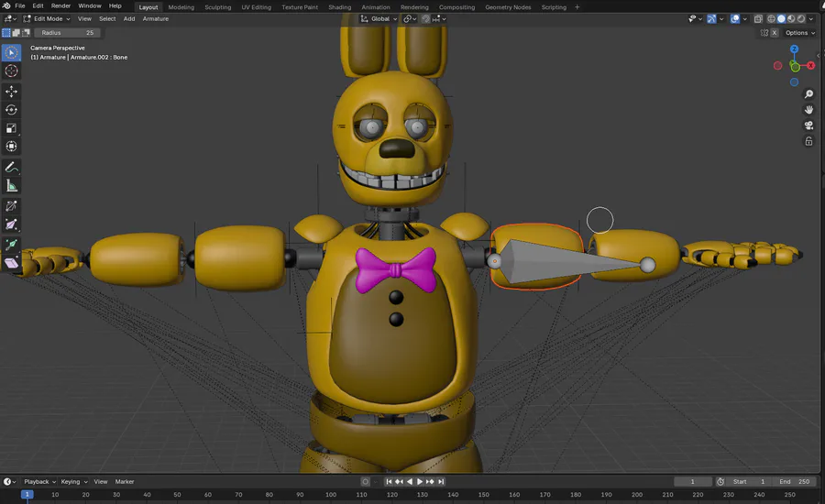Switch to the Modeling workspace tab

pyautogui.click(x=181, y=7)
